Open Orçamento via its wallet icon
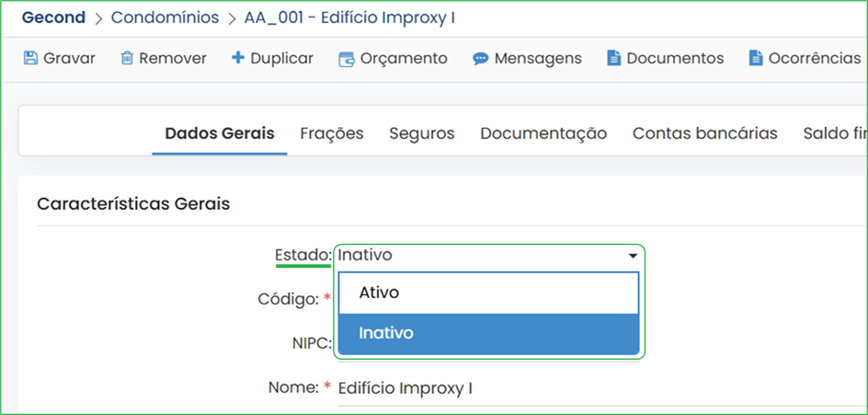Screen dimensions: 868x415 click(x=347, y=59)
